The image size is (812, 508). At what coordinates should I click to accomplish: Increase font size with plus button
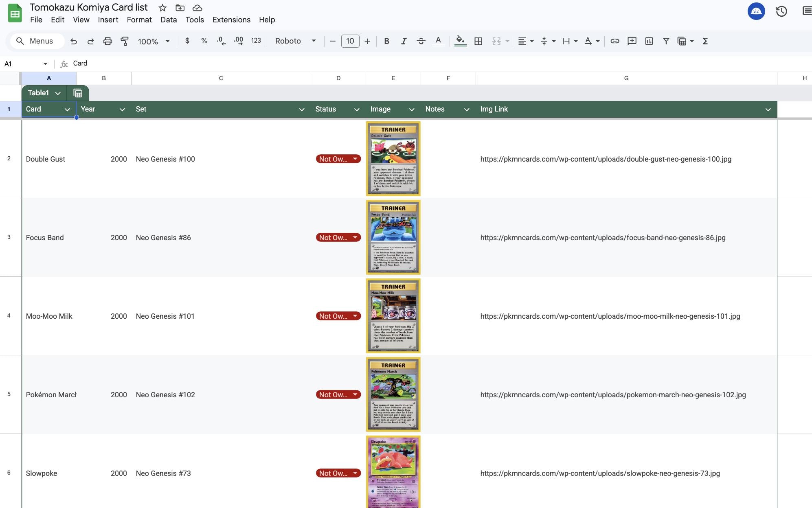coord(367,41)
